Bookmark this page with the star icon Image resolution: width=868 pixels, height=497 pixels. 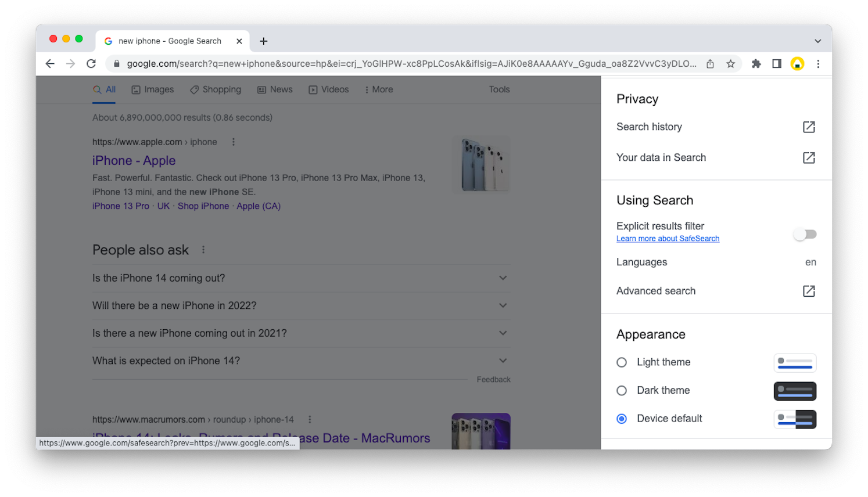(x=730, y=64)
